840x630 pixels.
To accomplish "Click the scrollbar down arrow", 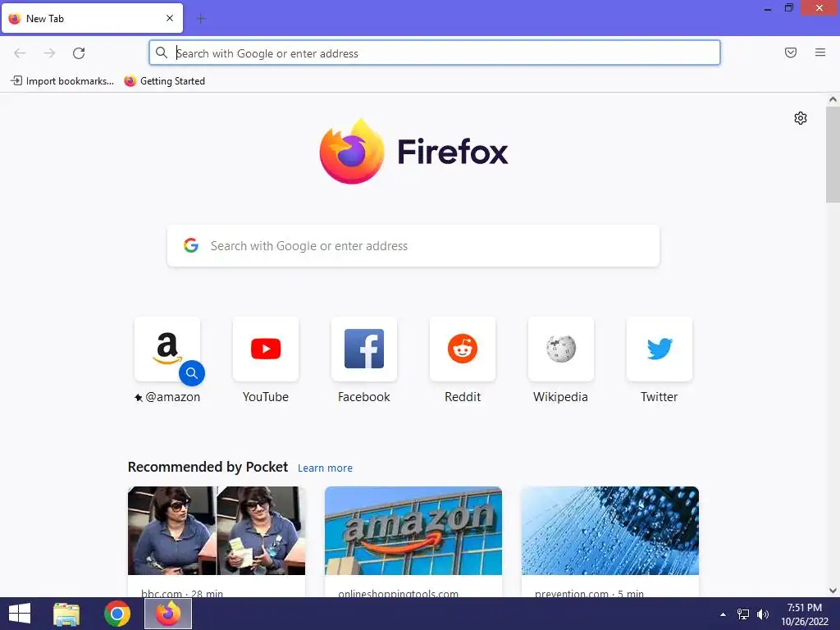I will pyautogui.click(x=833, y=591).
